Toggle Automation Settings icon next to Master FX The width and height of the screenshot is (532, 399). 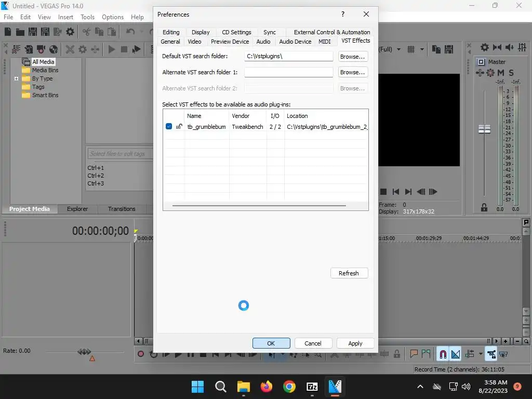tap(490, 73)
